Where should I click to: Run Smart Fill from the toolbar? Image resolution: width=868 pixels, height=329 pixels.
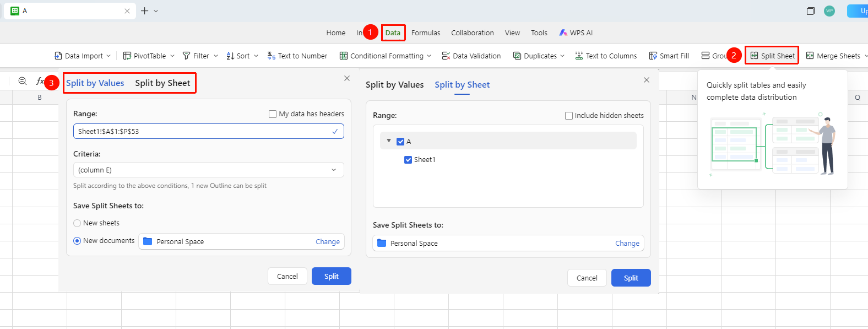pos(669,56)
